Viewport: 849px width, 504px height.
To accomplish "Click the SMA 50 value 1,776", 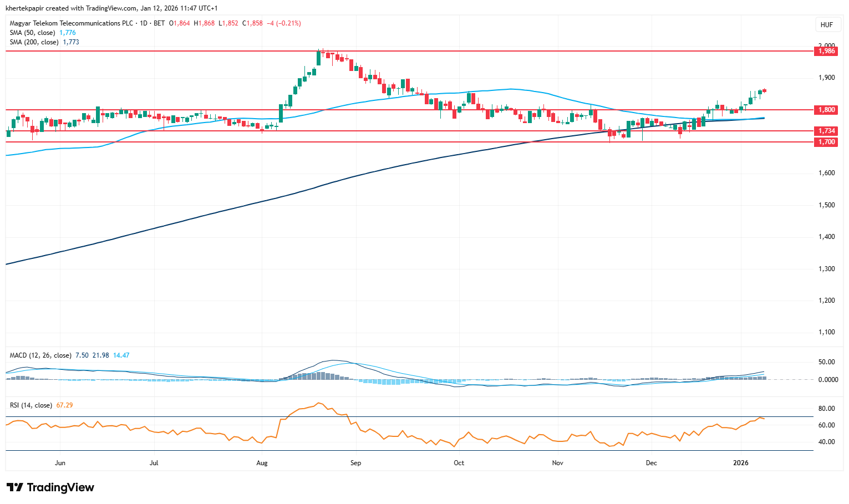I will 68,33.
